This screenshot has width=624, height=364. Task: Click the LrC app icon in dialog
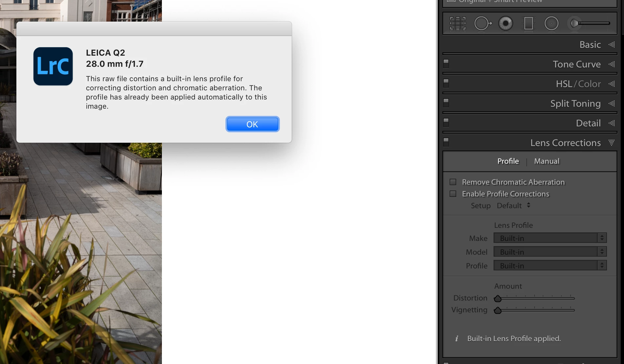tap(53, 66)
